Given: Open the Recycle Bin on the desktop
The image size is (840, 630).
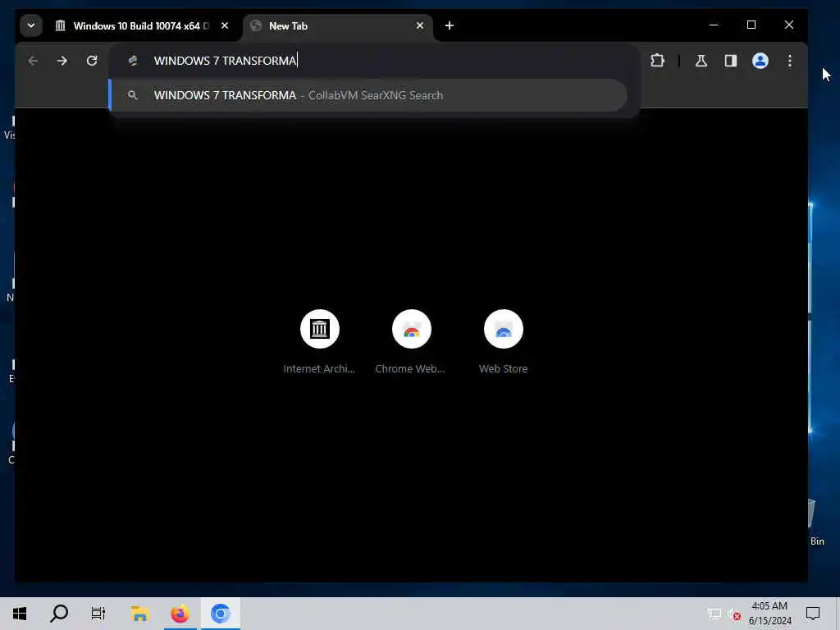Looking at the screenshot, I should [817, 523].
